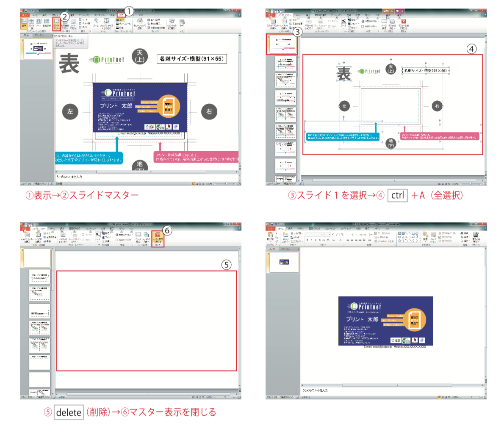Open ホーム (Home) tab, bottom-right window

[281, 229]
